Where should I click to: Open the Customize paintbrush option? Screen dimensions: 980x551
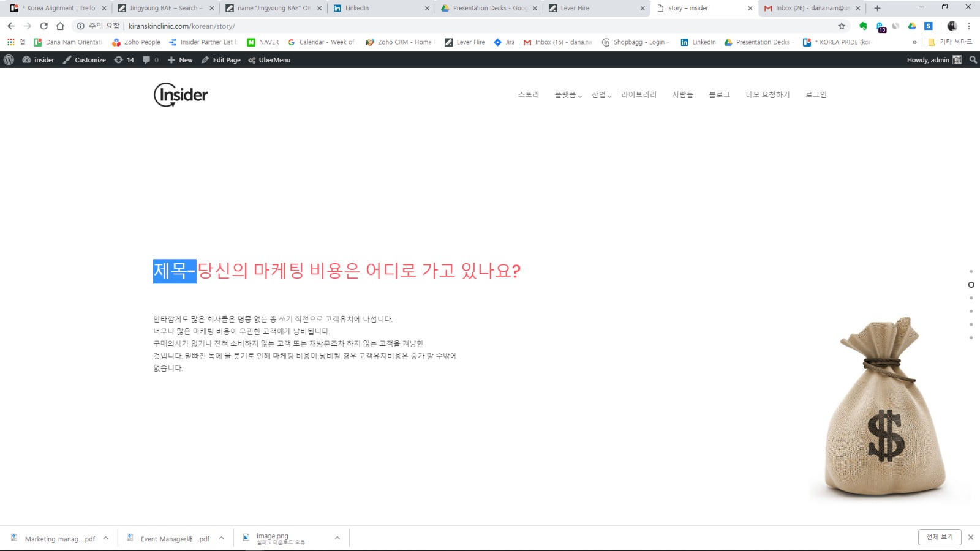point(85,60)
